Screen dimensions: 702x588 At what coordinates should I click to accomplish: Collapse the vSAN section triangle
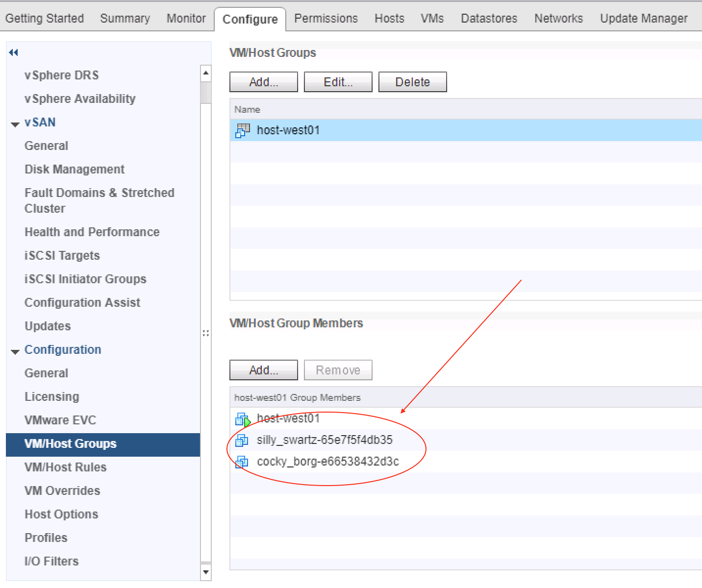[x=15, y=123]
